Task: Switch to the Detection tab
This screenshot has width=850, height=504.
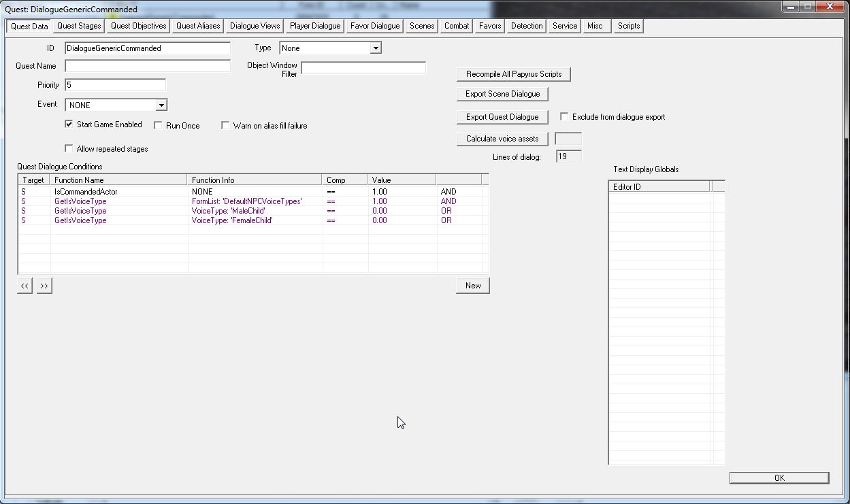Action: pos(527,26)
